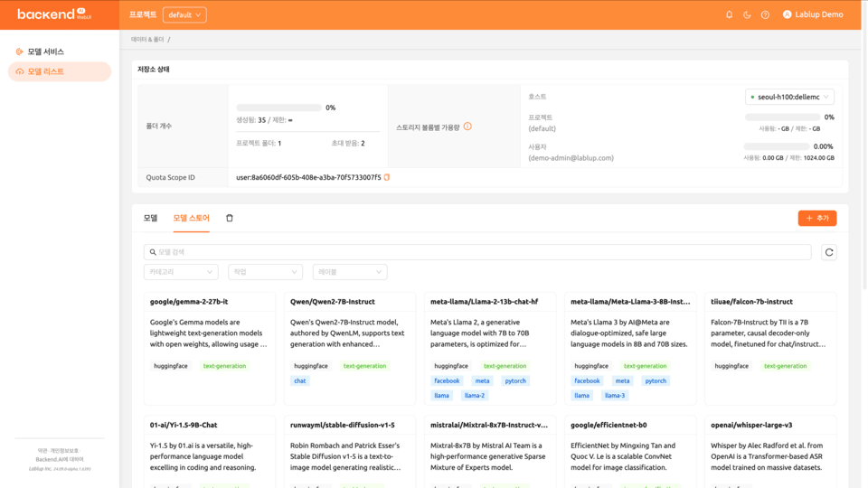Open the help question mark icon
Screen dimensions: 868x488
[765, 14]
